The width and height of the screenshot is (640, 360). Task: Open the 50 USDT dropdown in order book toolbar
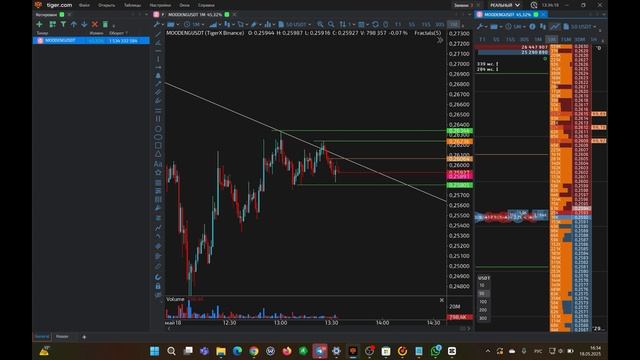[x=580, y=27]
